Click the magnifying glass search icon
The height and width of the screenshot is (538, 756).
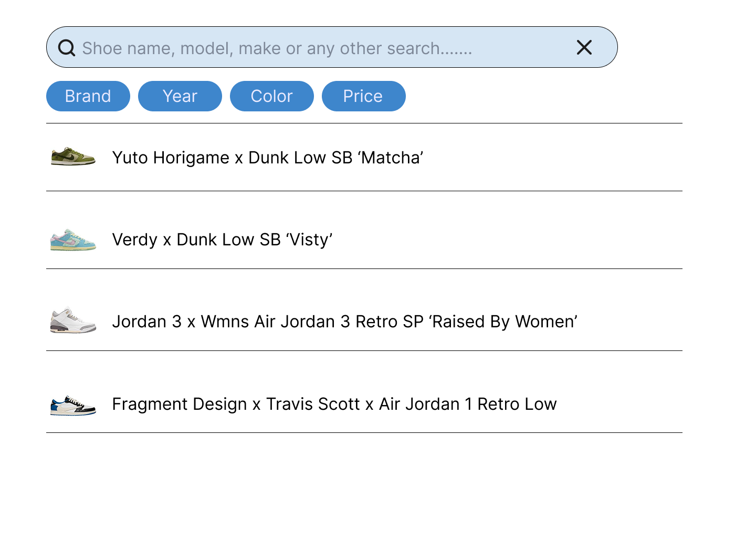coord(67,48)
